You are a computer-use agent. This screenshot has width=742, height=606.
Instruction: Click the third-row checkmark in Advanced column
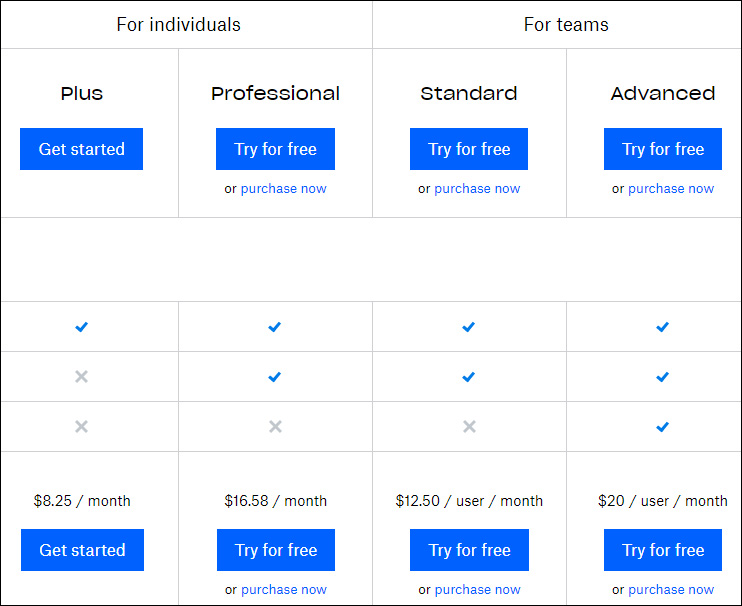[662, 427]
